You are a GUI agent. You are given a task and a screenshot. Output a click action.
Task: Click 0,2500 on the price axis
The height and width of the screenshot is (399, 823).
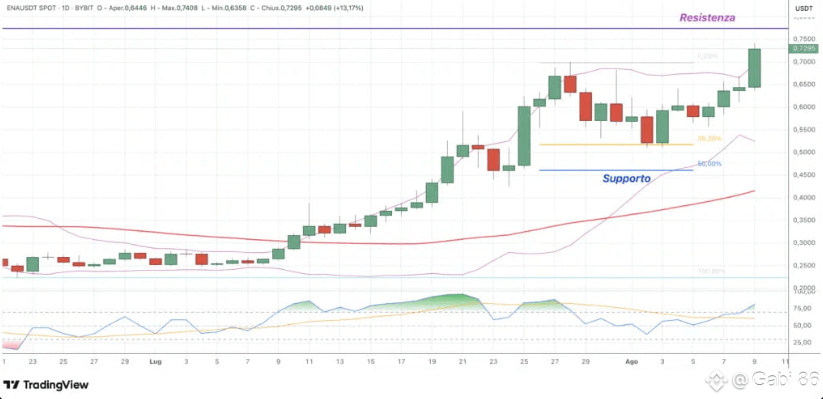804,266
